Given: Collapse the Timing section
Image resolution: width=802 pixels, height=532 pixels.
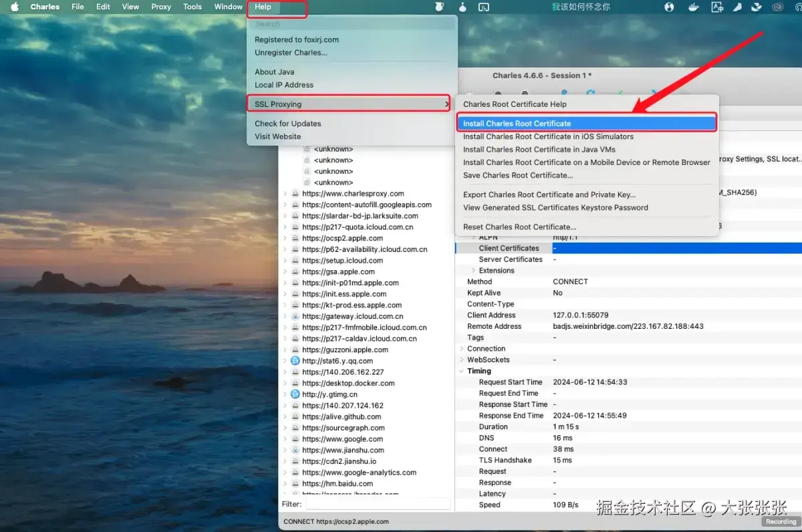Looking at the screenshot, I should click(462, 371).
